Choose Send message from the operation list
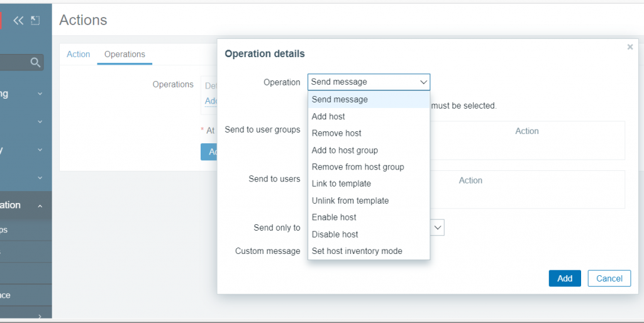 coord(340,99)
